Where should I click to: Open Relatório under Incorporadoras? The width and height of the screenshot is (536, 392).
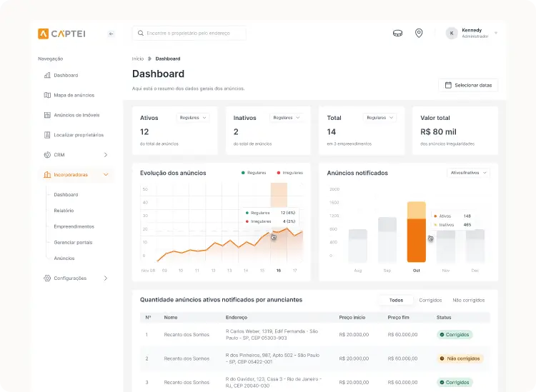(64, 211)
